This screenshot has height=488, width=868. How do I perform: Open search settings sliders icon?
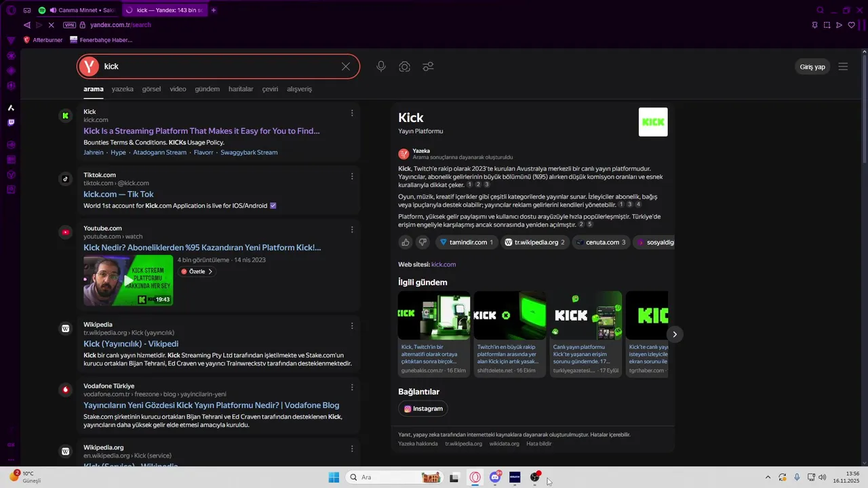click(x=428, y=66)
